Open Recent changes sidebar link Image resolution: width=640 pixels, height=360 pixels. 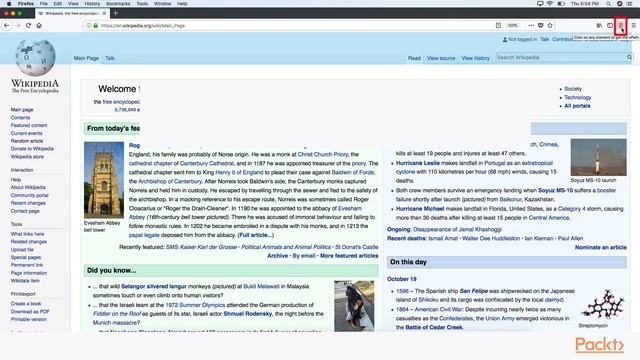point(28,203)
